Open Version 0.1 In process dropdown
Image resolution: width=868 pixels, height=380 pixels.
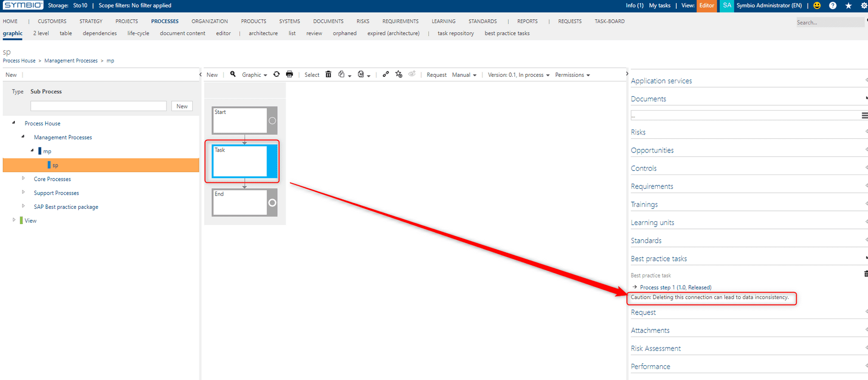[518, 75]
